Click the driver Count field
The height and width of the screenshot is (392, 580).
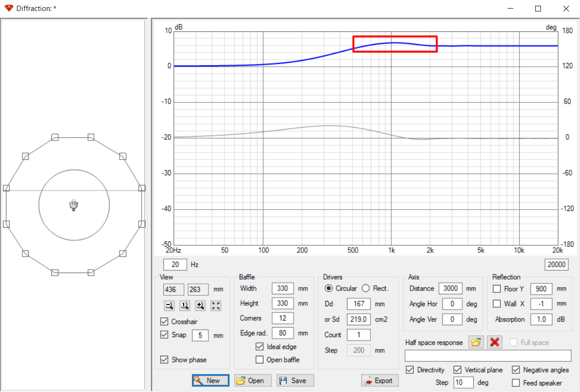(358, 335)
